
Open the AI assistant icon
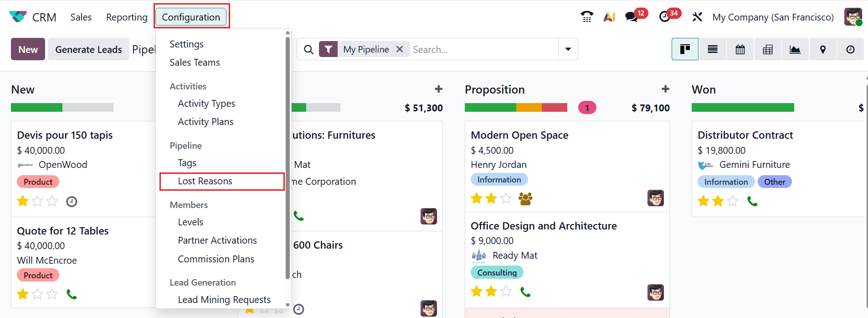(x=609, y=17)
